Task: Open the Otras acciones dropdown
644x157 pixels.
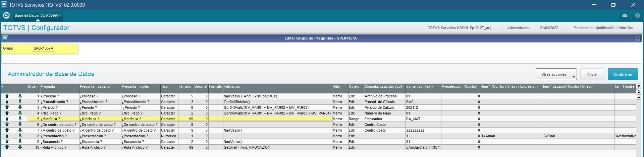Action: (556, 74)
